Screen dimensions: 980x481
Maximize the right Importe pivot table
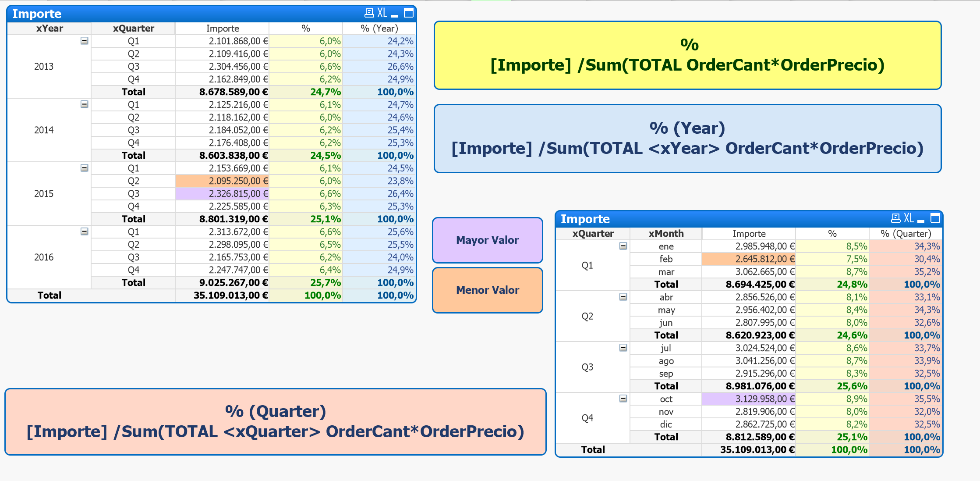tap(935, 218)
